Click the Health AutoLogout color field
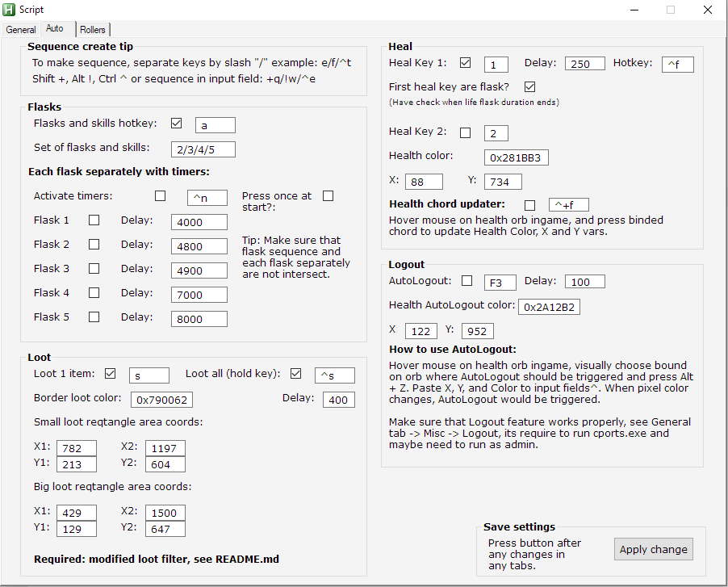This screenshot has height=587, width=728. tap(549, 307)
